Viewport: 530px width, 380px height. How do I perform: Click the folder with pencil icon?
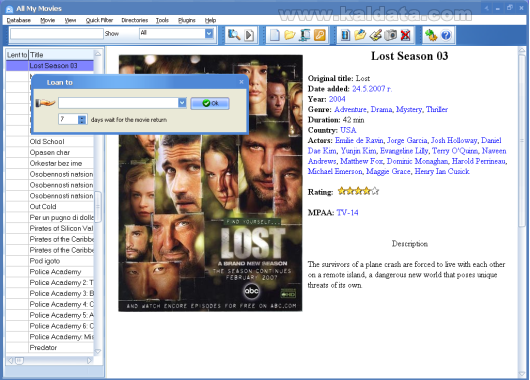coord(360,35)
